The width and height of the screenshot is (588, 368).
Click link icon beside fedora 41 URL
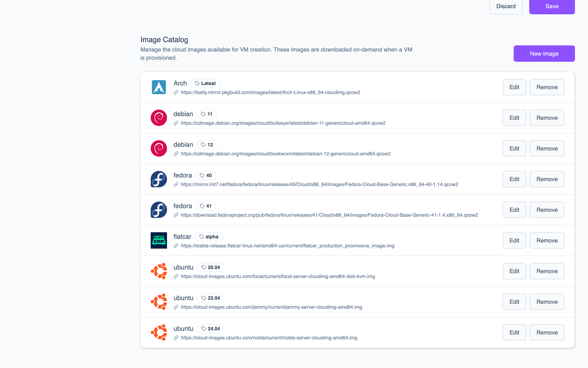[176, 215]
